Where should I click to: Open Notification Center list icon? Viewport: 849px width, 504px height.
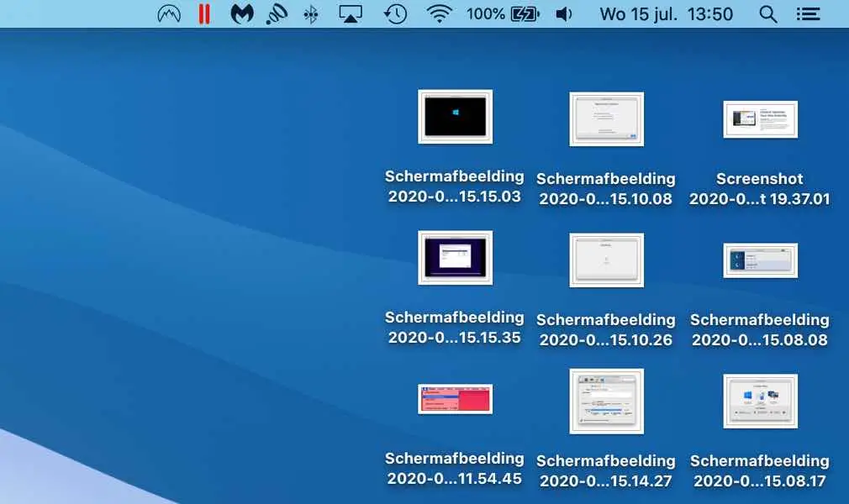[x=808, y=14]
